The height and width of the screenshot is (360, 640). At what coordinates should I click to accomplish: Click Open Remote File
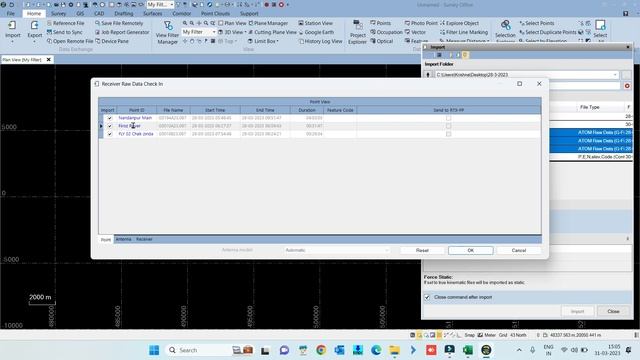(x=70, y=41)
